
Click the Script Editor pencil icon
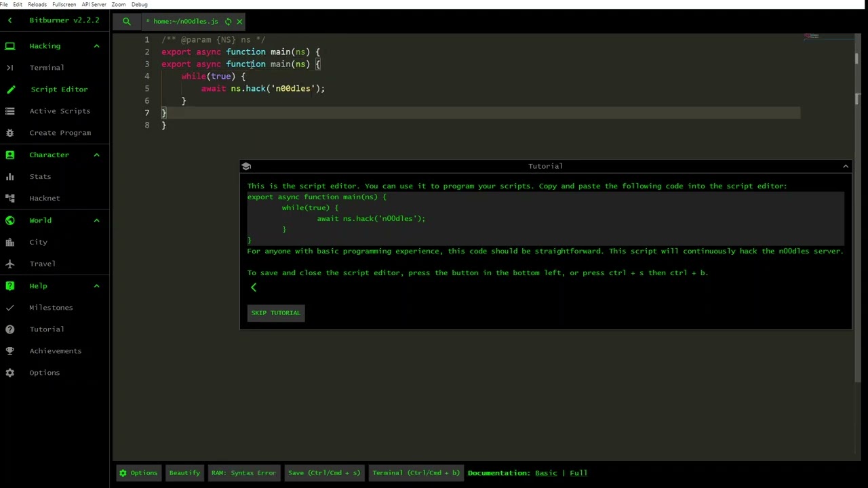pyautogui.click(x=10, y=89)
